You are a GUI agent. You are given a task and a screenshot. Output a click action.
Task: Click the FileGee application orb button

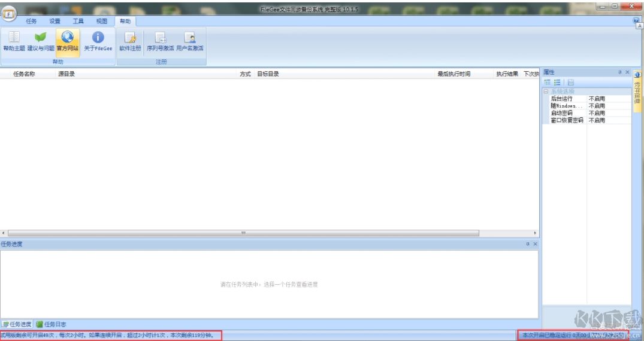tap(8, 14)
